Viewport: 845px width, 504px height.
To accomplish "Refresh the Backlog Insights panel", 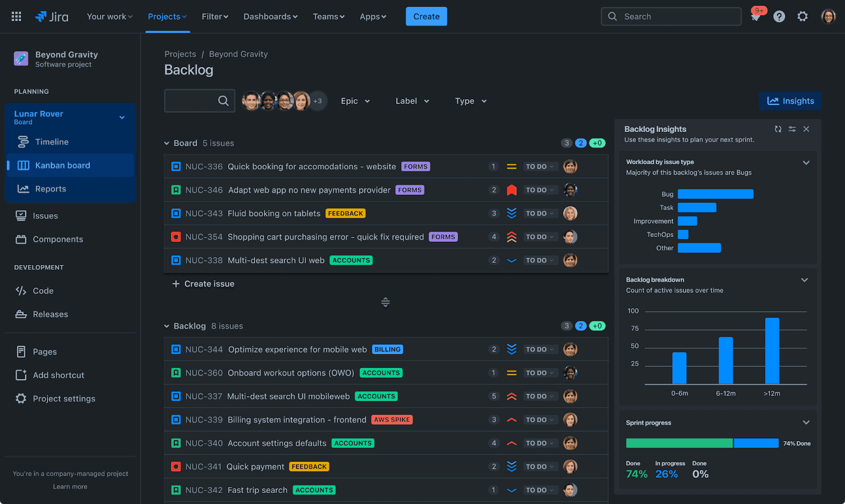I will pos(777,129).
